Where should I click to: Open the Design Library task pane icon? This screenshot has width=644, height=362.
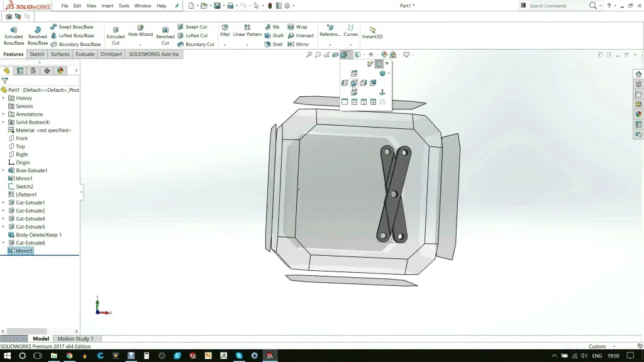pyautogui.click(x=638, y=84)
